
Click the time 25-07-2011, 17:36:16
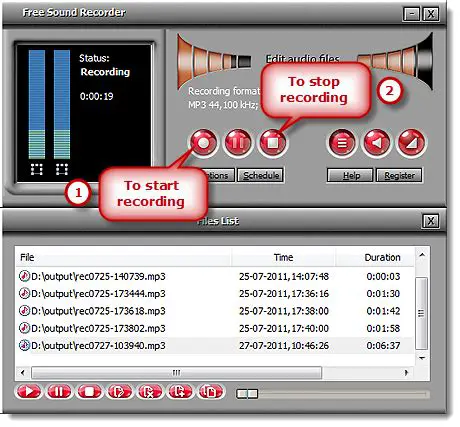click(284, 294)
